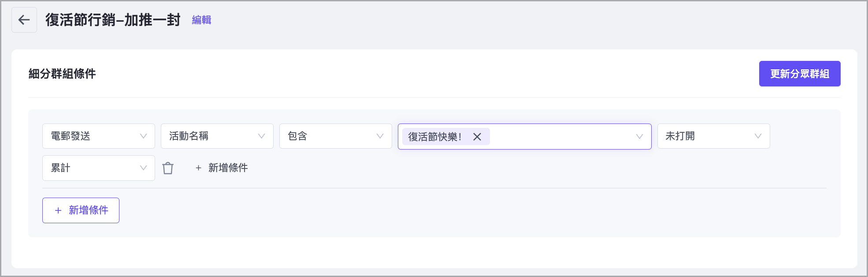868x277 pixels.
Task: Click the inline 新增條件 option
Action: [229, 168]
